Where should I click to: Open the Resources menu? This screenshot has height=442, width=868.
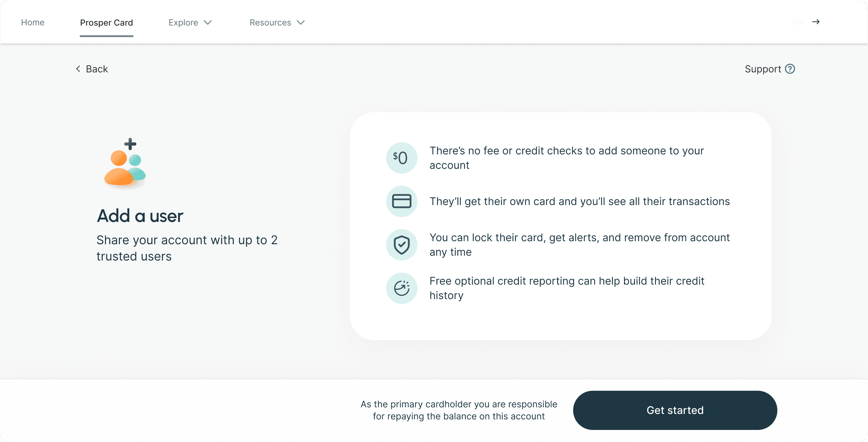coord(277,23)
